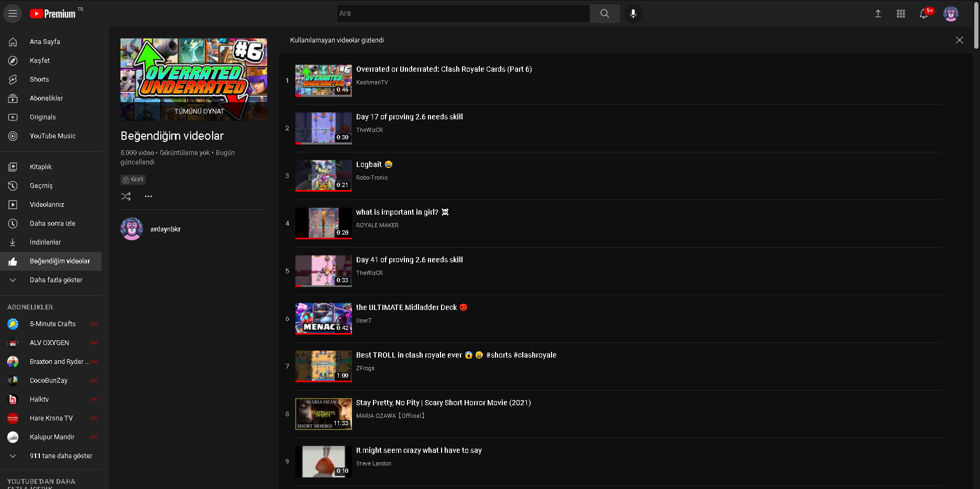Image resolution: width=980 pixels, height=489 pixels.
Task: Click the search magnifier button
Action: 605,14
